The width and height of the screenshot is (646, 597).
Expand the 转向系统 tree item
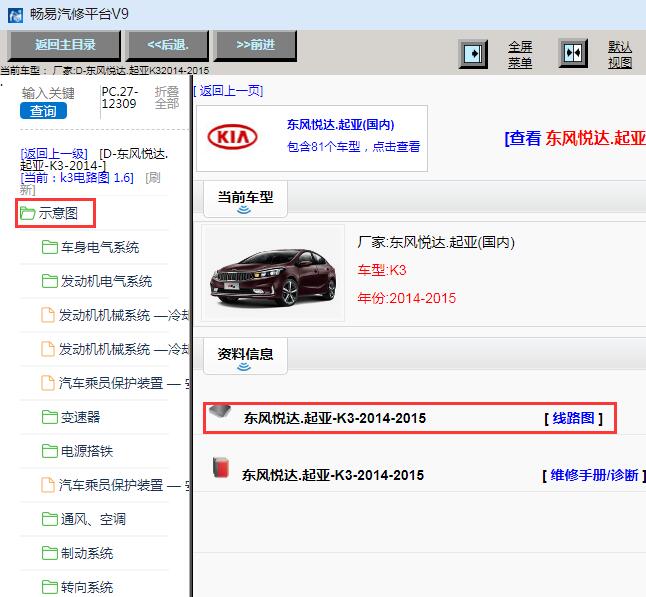[87, 587]
